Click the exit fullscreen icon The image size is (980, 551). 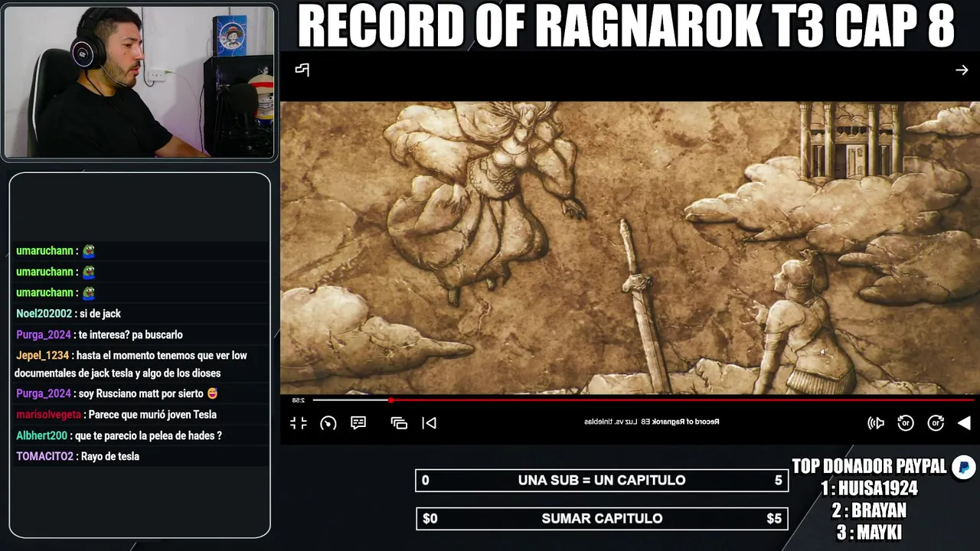[299, 423]
